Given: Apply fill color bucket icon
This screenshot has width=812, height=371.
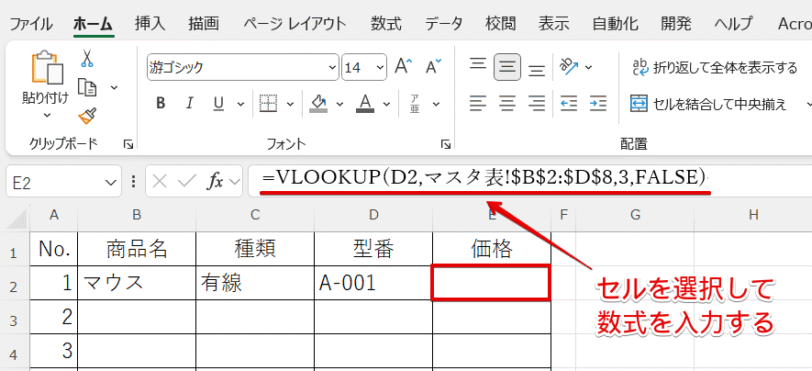Looking at the screenshot, I should point(318,104).
